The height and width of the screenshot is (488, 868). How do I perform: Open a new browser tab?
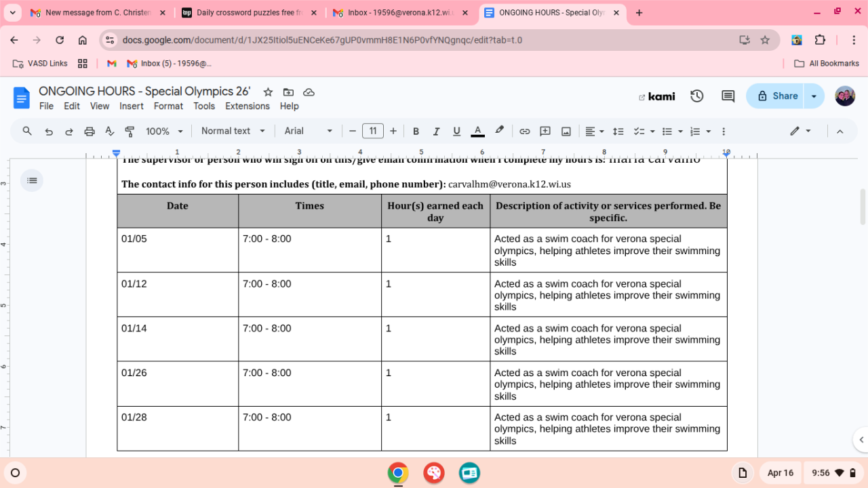click(x=639, y=13)
